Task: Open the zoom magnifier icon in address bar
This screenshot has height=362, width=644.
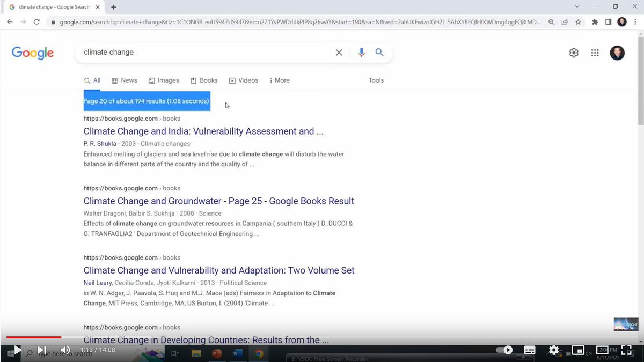Action: pos(552,22)
